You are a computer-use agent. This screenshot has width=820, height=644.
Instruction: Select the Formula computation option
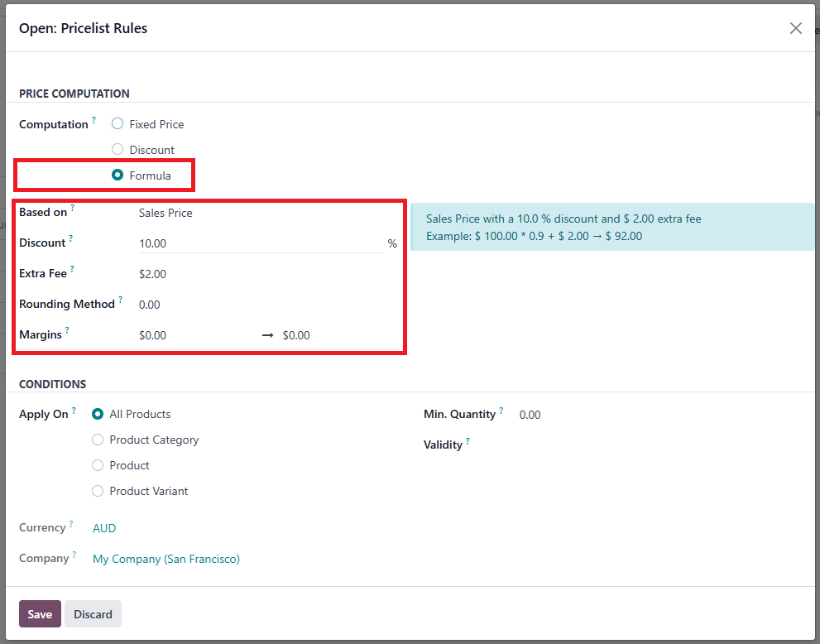coord(117,175)
